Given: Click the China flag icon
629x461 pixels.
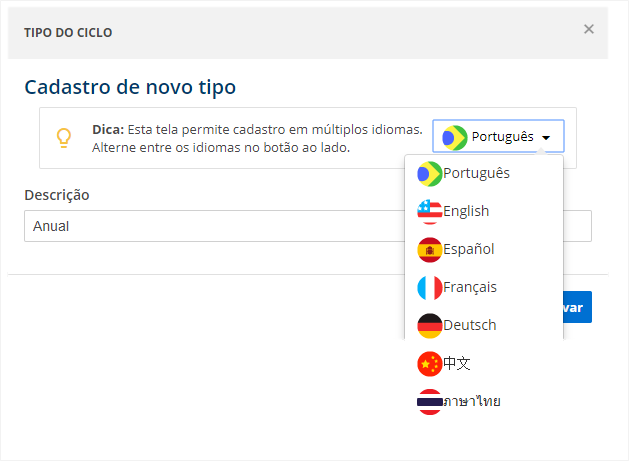Looking at the screenshot, I should click(x=430, y=364).
